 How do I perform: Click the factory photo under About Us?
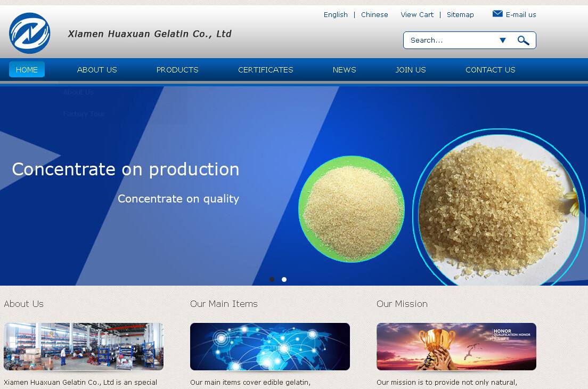84,346
